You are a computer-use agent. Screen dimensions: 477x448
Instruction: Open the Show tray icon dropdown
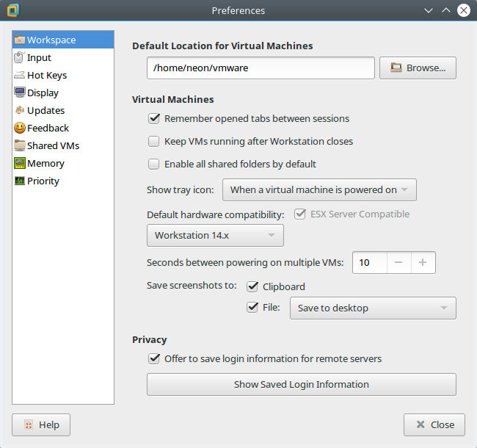tap(319, 189)
